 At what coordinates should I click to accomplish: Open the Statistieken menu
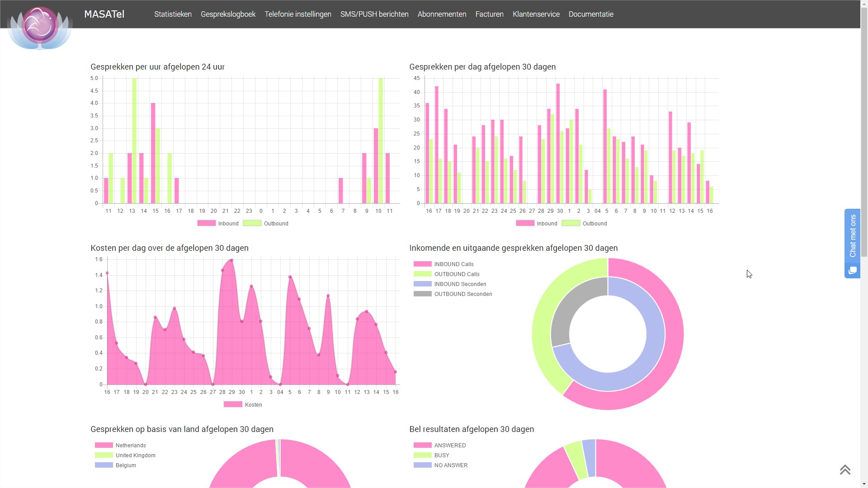pyautogui.click(x=173, y=14)
